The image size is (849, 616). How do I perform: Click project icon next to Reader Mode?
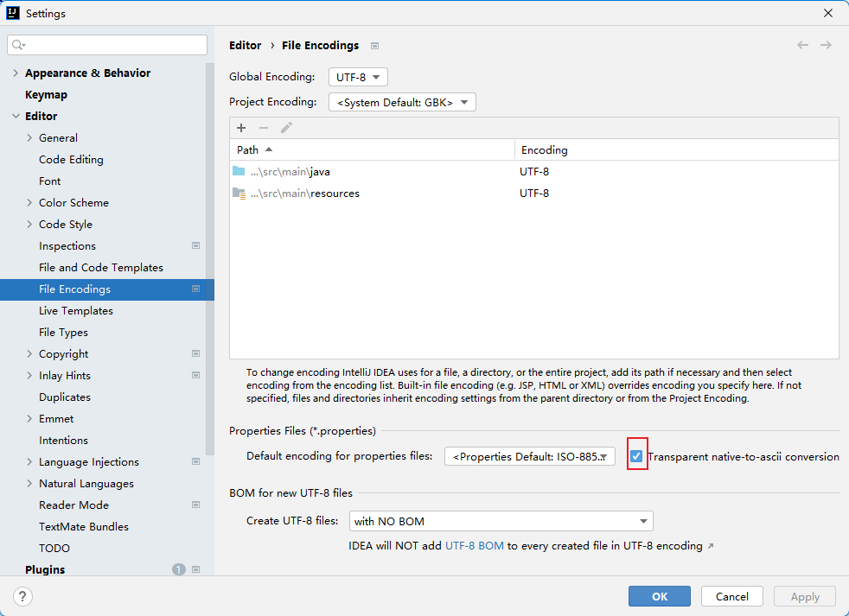196,505
